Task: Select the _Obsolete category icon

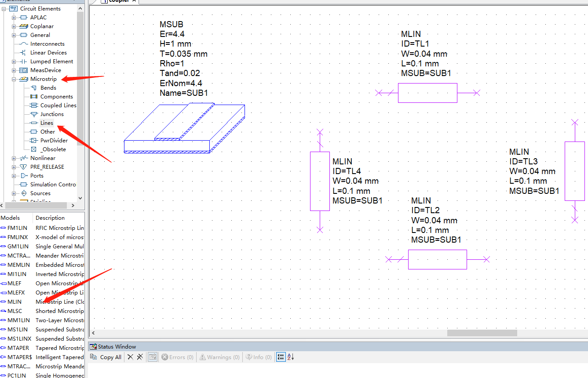Action: click(34, 149)
